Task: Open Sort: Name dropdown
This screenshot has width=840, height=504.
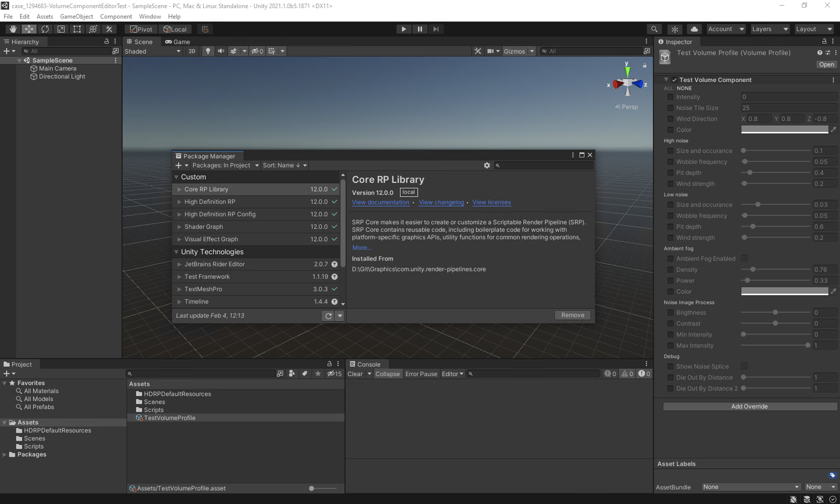Action: click(x=284, y=165)
